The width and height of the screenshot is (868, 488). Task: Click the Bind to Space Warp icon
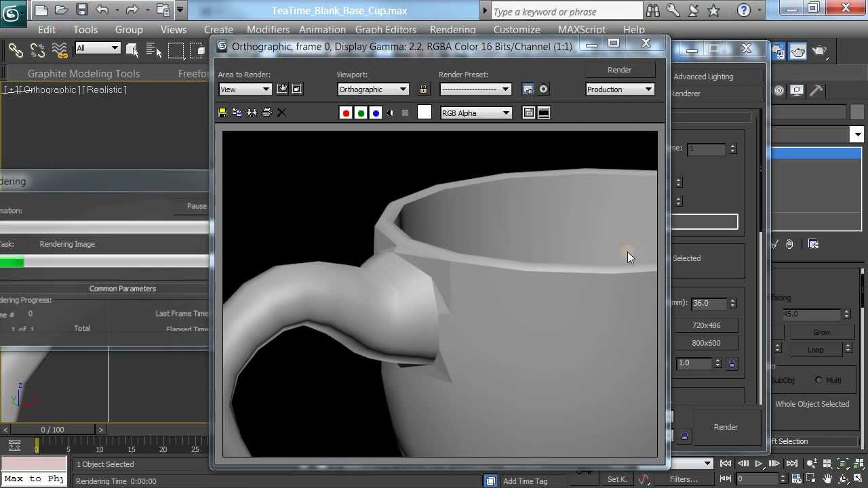coord(60,50)
